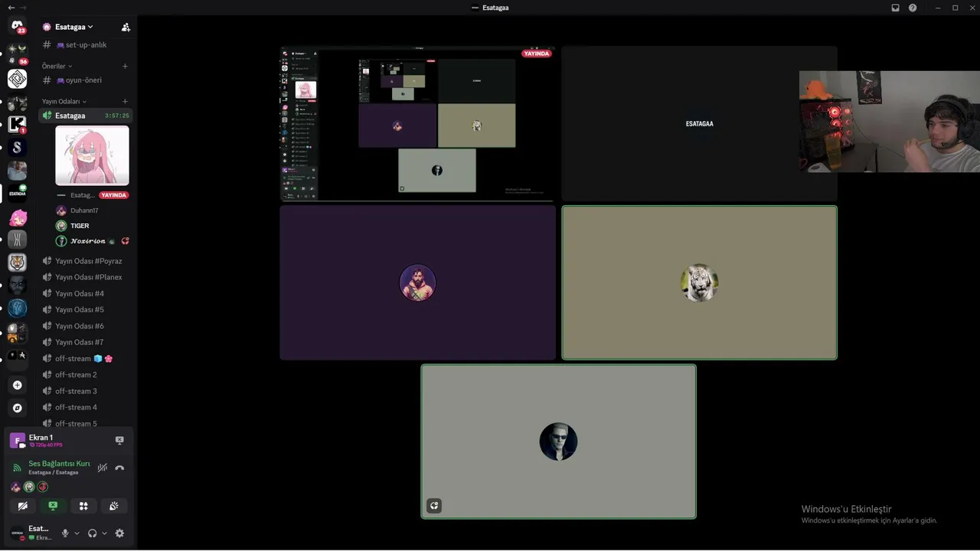Image resolution: width=980 pixels, height=551 pixels.
Task: Focus the ESATAGAA dark video tile
Action: tap(699, 123)
